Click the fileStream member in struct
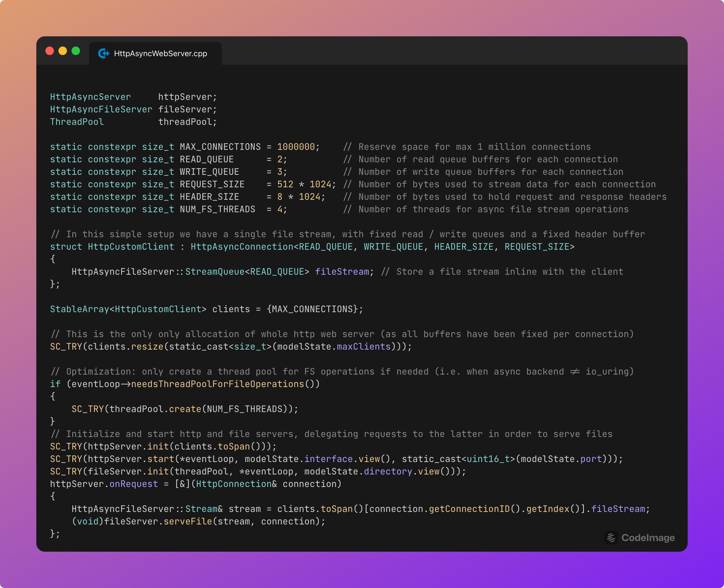 pos(342,272)
